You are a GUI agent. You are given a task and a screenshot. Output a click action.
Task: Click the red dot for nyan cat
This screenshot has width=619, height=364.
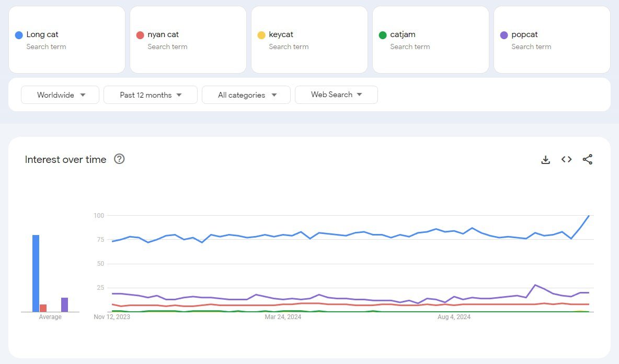point(140,35)
